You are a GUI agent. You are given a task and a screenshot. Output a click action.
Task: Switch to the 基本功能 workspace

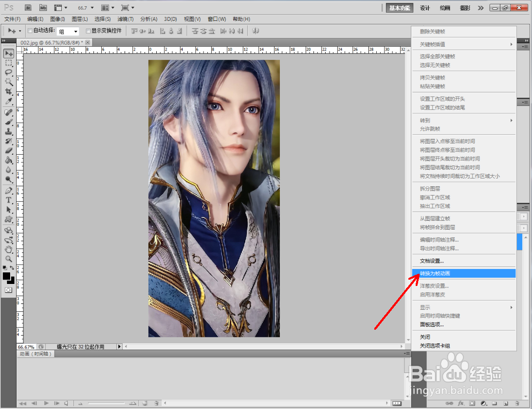(x=399, y=8)
